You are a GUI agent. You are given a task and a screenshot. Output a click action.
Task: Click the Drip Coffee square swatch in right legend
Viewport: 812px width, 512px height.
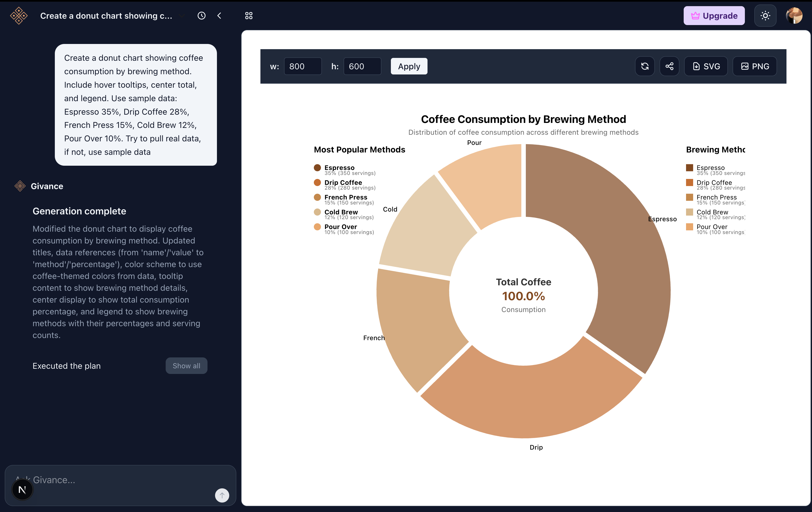point(690,182)
